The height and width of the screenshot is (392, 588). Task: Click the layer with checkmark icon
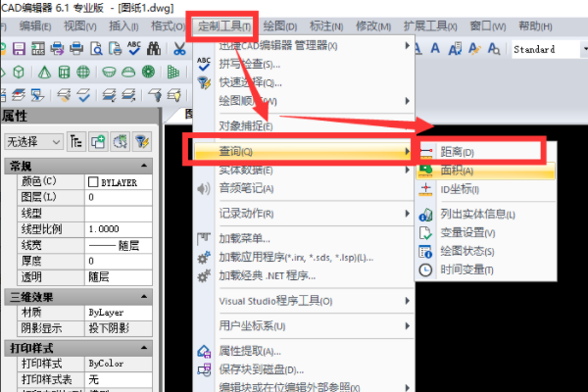point(83,95)
